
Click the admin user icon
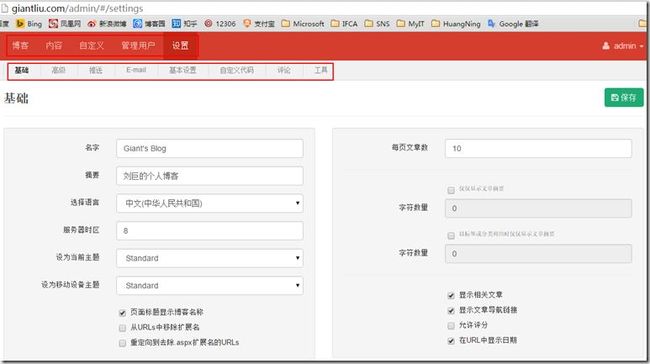(x=606, y=46)
